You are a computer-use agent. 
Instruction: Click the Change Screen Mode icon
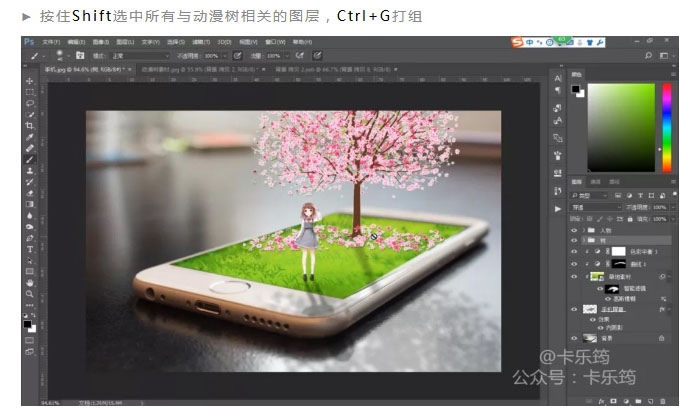[30, 351]
